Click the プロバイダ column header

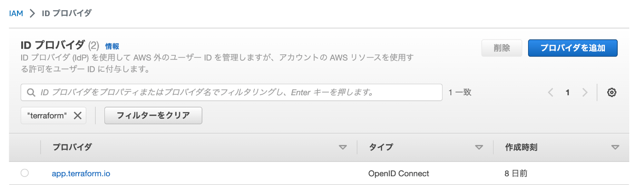(x=72, y=147)
